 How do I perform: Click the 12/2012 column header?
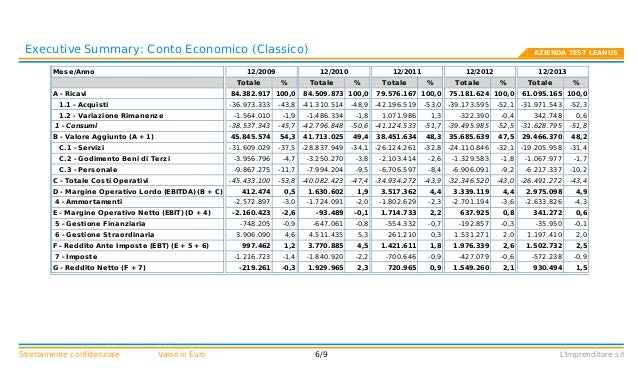pyautogui.click(x=480, y=72)
